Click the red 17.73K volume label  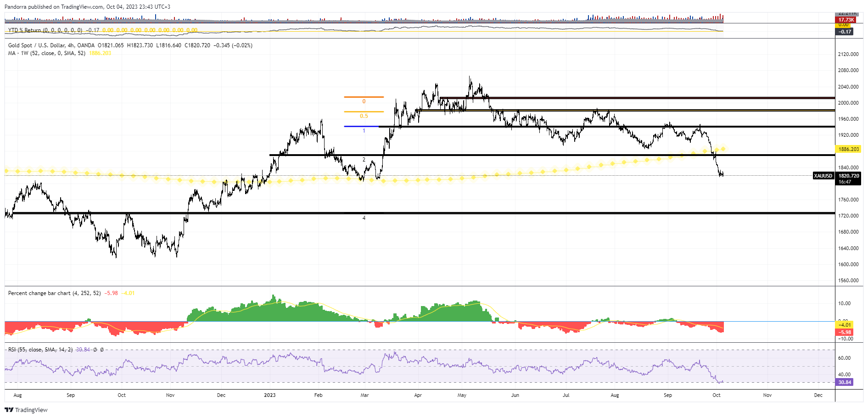point(846,20)
